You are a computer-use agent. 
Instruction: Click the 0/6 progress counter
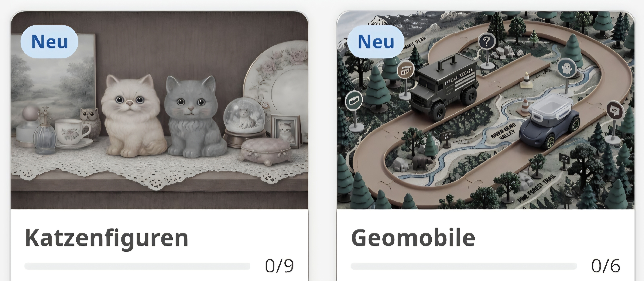(606, 266)
